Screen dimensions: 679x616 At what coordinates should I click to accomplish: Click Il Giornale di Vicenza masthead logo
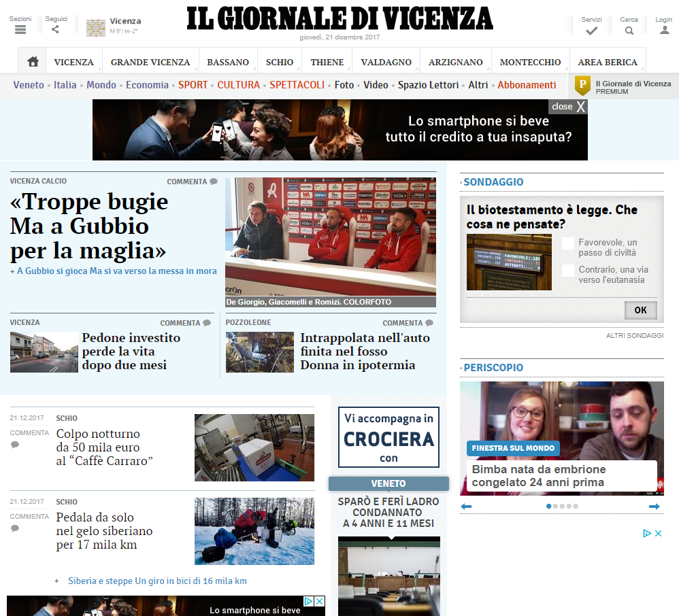pyautogui.click(x=340, y=18)
